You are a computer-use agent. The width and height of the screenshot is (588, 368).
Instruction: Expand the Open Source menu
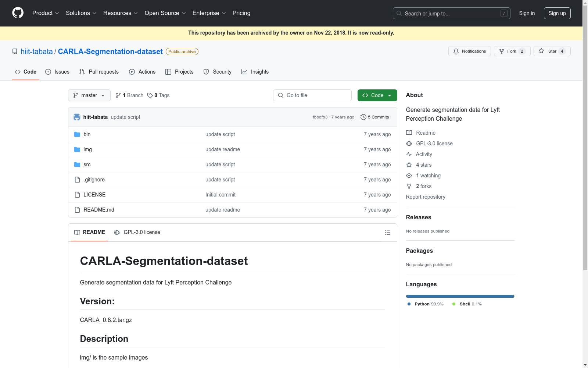pyautogui.click(x=165, y=13)
